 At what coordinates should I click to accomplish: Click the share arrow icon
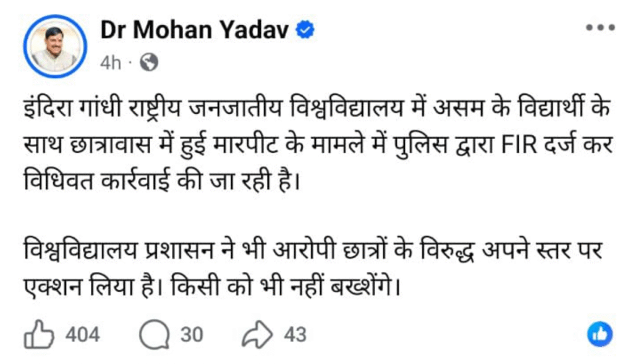257,335
